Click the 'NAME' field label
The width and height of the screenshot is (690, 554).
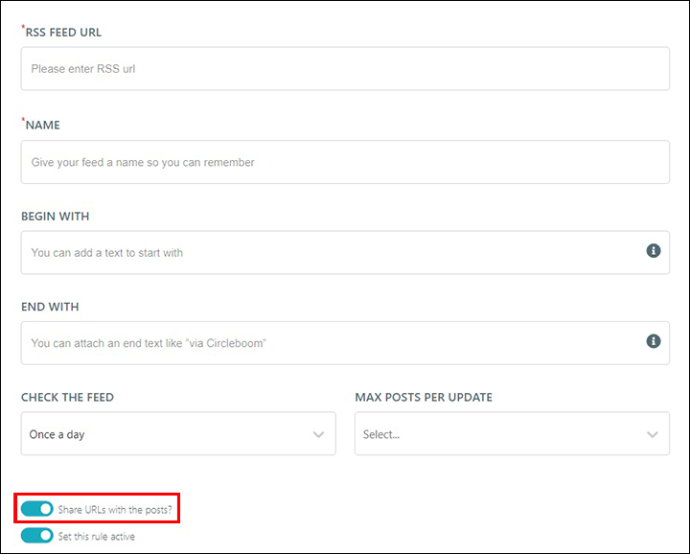pyautogui.click(x=43, y=125)
